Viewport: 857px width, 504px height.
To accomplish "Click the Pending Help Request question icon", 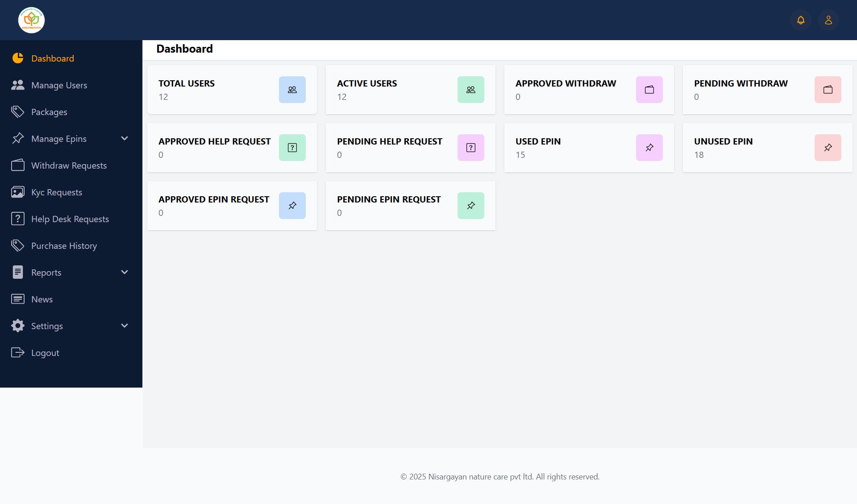I will click(x=471, y=148).
